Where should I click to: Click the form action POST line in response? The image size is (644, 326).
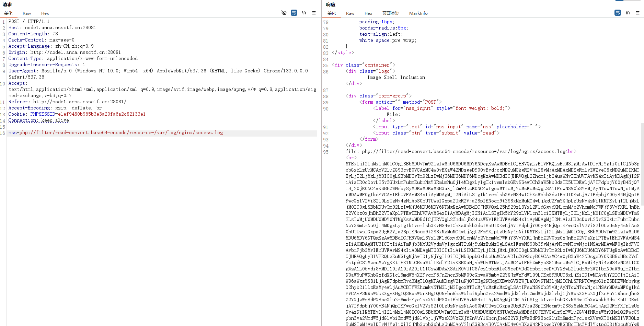tap(401, 102)
